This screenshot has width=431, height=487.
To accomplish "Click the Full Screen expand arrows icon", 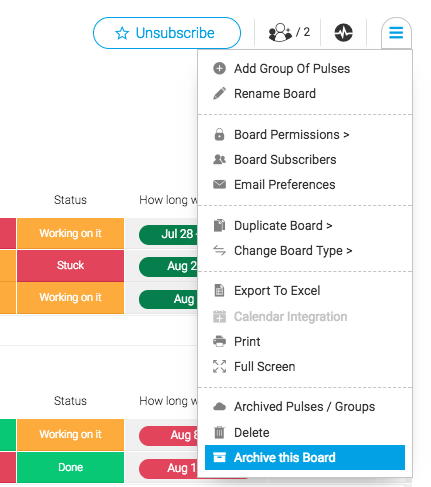I will click(219, 366).
